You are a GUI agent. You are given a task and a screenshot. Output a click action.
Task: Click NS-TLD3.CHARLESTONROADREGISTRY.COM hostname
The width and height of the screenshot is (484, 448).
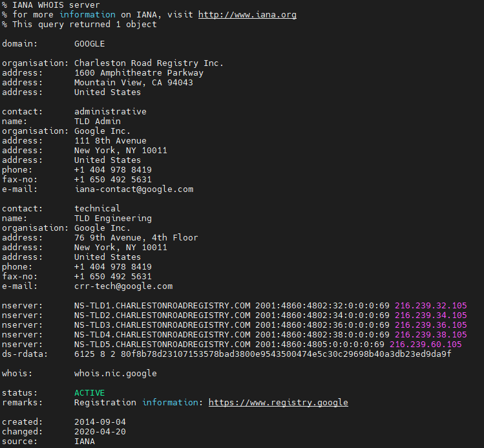coord(162,325)
